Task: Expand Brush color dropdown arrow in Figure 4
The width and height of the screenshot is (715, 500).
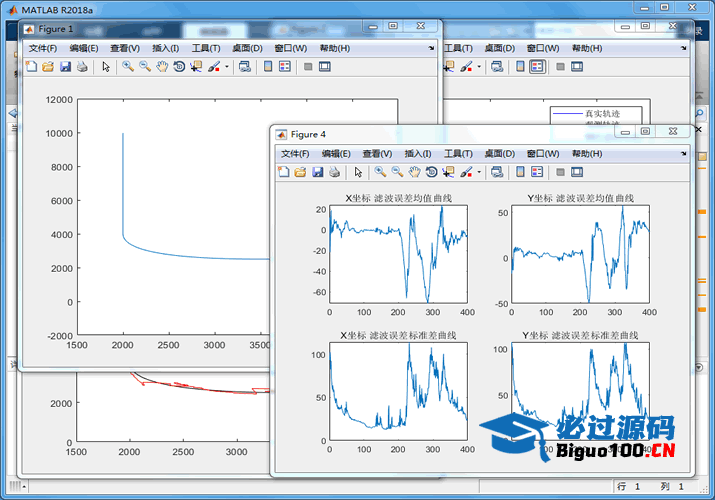Action: tap(479, 172)
